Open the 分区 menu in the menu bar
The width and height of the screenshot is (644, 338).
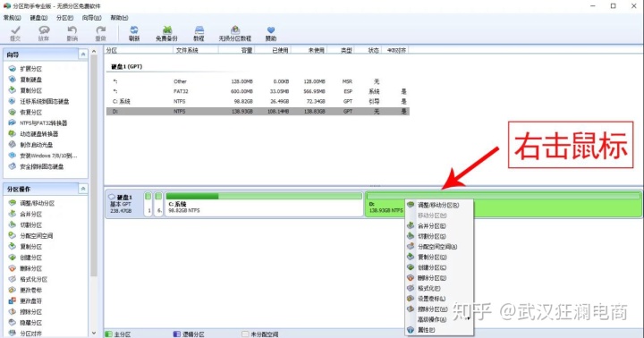click(64, 18)
